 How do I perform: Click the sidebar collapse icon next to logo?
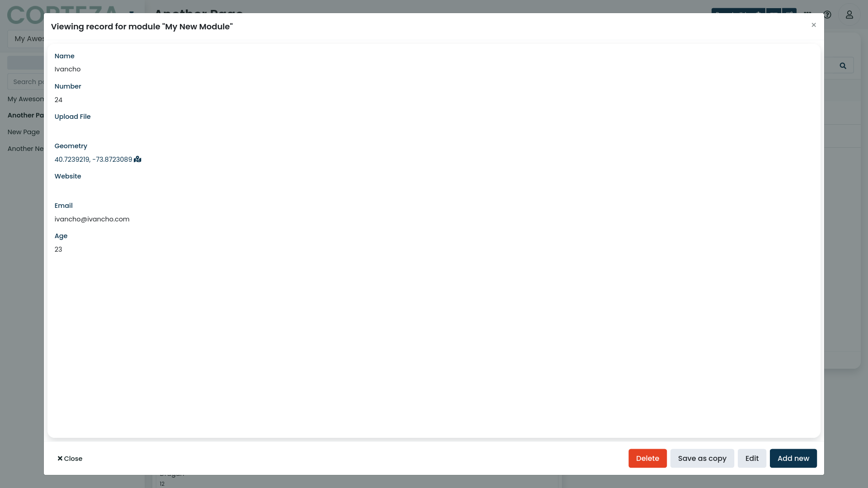[131, 14]
